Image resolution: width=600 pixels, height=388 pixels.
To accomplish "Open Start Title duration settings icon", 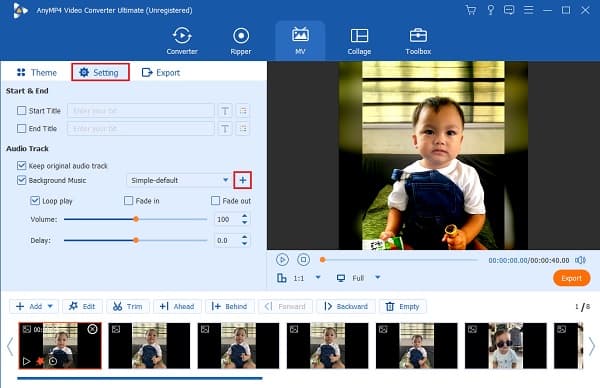I will point(243,111).
